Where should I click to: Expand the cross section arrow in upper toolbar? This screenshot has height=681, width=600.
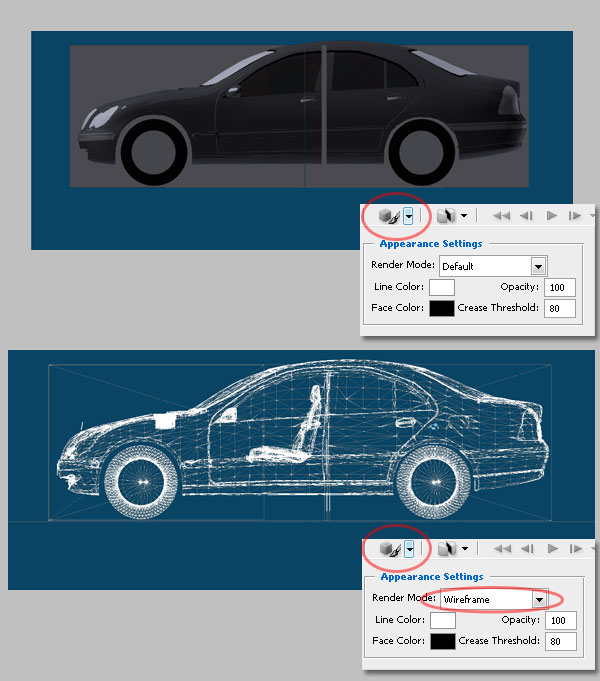click(x=464, y=215)
